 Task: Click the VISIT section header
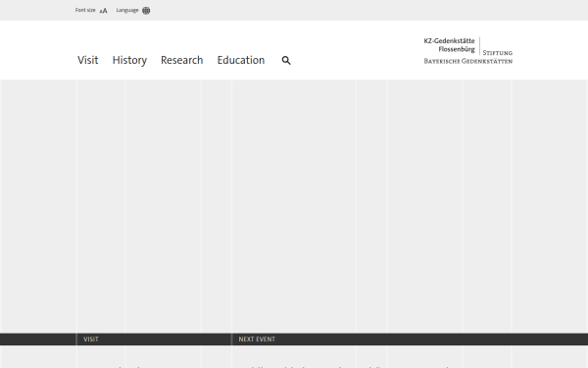[91, 340]
